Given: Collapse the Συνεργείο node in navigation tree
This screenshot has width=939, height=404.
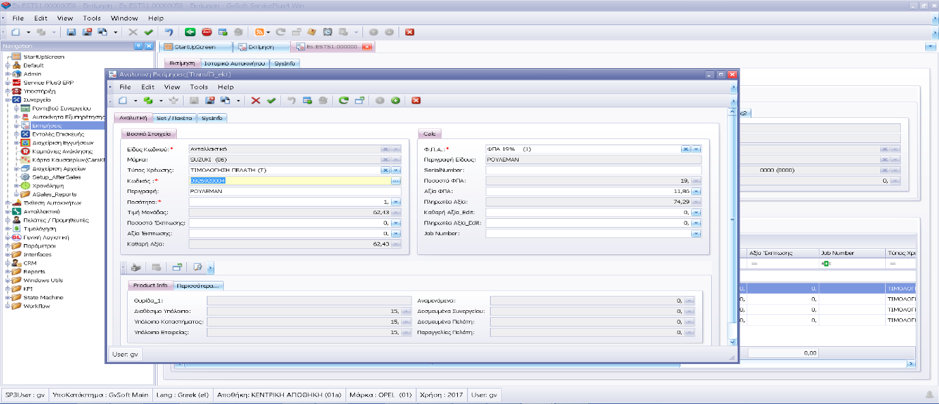Looking at the screenshot, I should pos(7,100).
